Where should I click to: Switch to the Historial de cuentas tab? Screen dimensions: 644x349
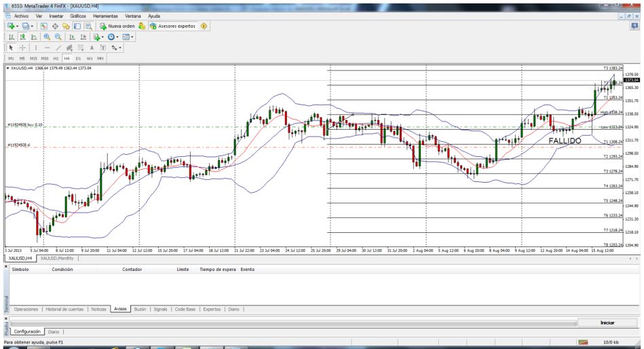click(64, 309)
